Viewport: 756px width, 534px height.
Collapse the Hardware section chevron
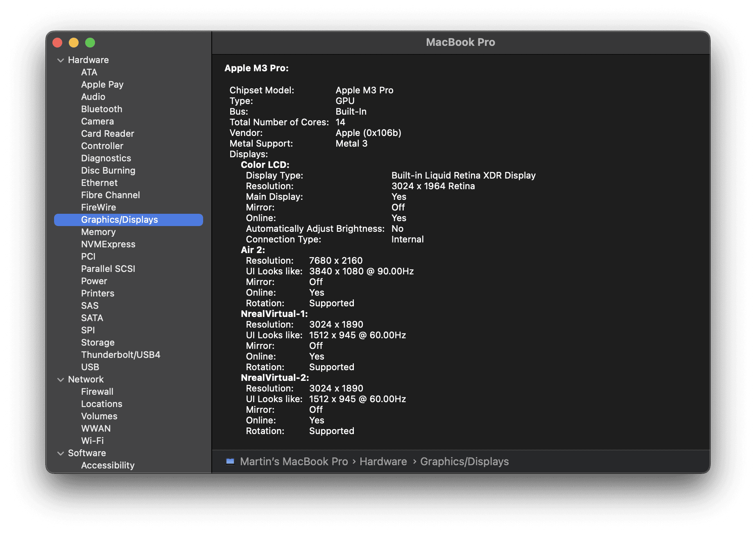(x=61, y=60)
